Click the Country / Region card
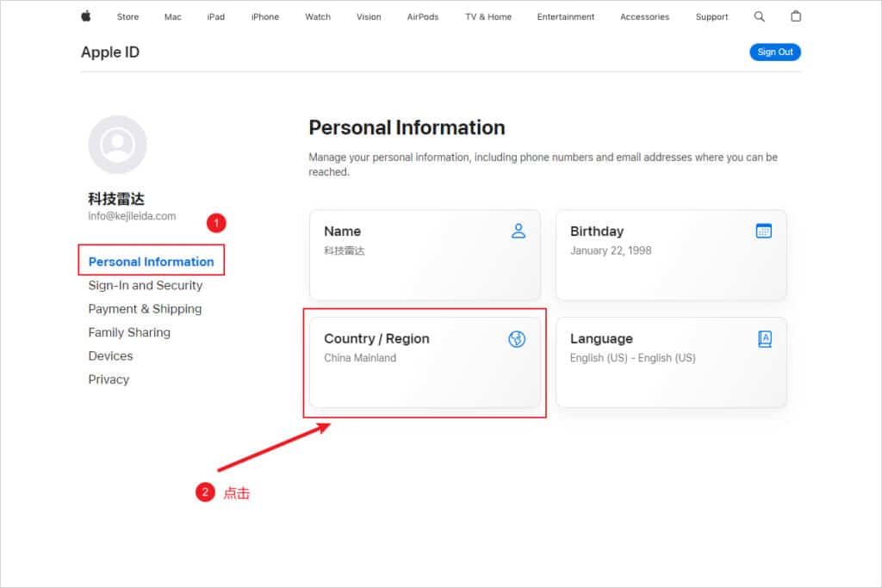This screenshot has height=588, width=882. pyautogui.click(x=425, y=362)
